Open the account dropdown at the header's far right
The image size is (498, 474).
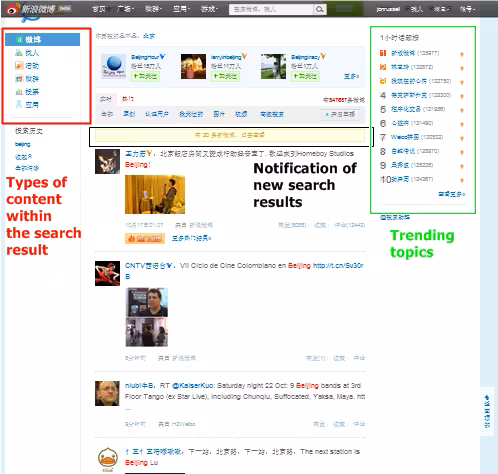click(x=467, y=9)
